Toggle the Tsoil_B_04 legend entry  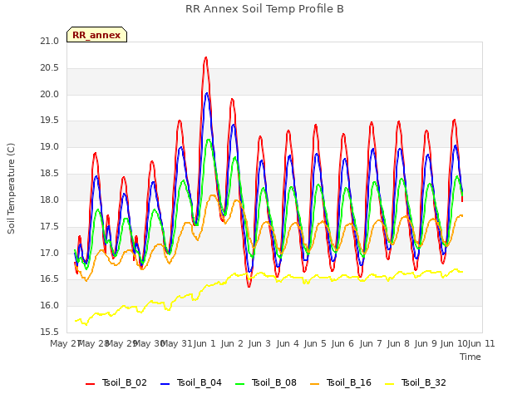191,382
